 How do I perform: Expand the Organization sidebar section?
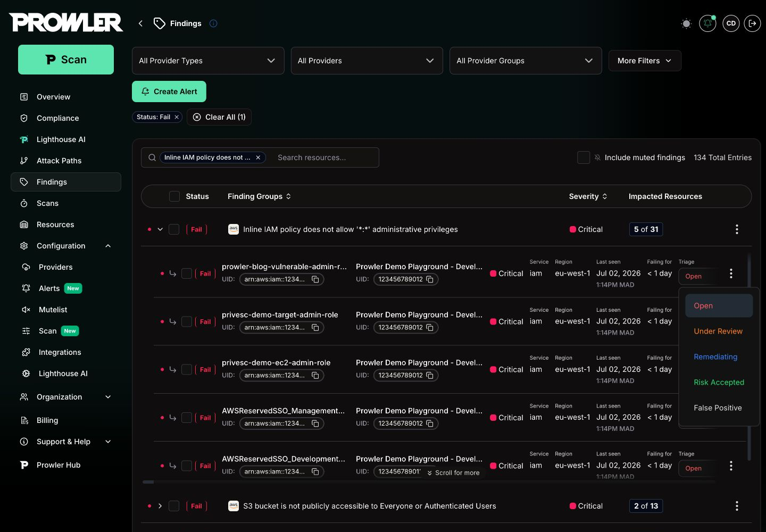pyautogui.click(x=108, y=397)
